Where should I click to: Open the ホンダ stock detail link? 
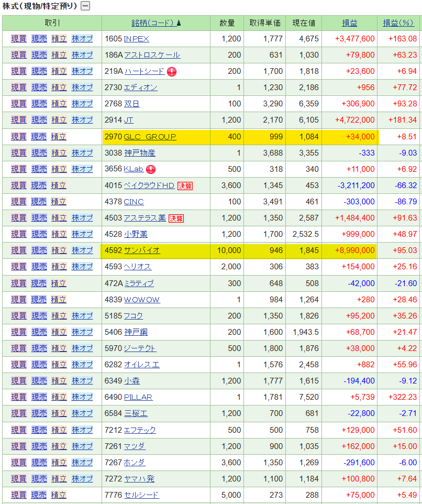[x=135, y=462]
